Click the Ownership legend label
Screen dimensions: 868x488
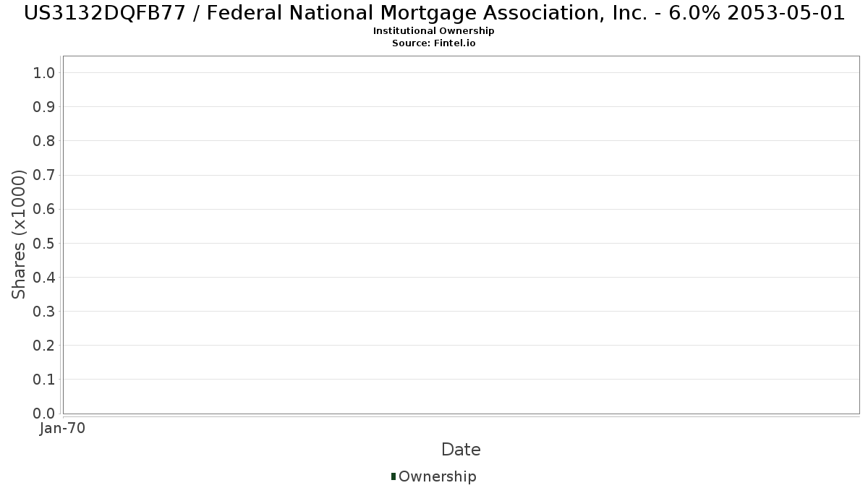coord(438,476)
